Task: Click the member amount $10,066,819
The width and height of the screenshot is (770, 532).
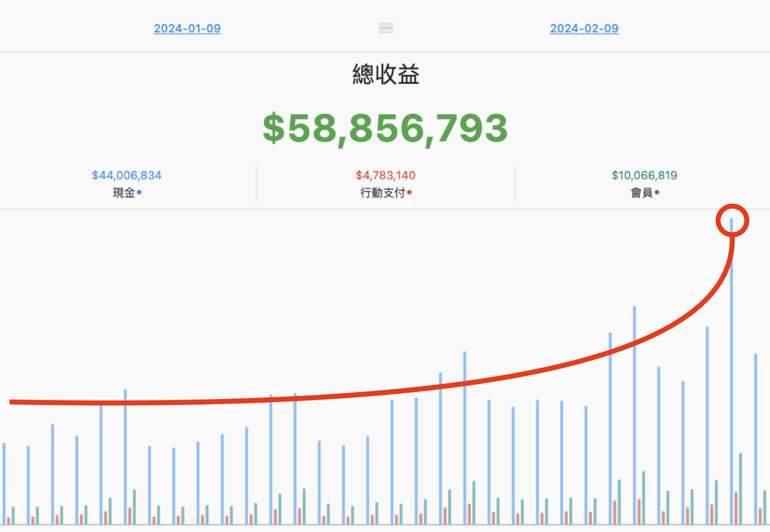Action: pos(645,175)
